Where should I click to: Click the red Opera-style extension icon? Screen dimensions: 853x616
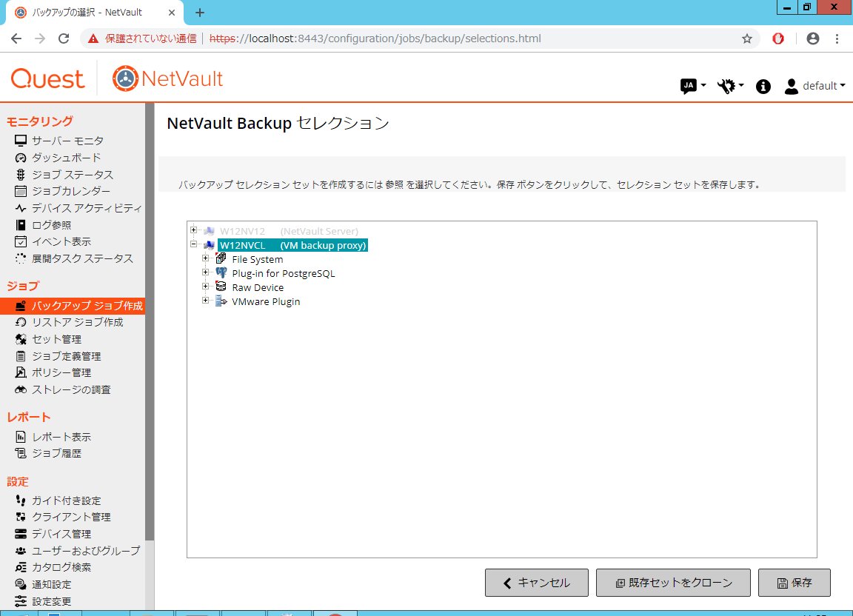778,38
